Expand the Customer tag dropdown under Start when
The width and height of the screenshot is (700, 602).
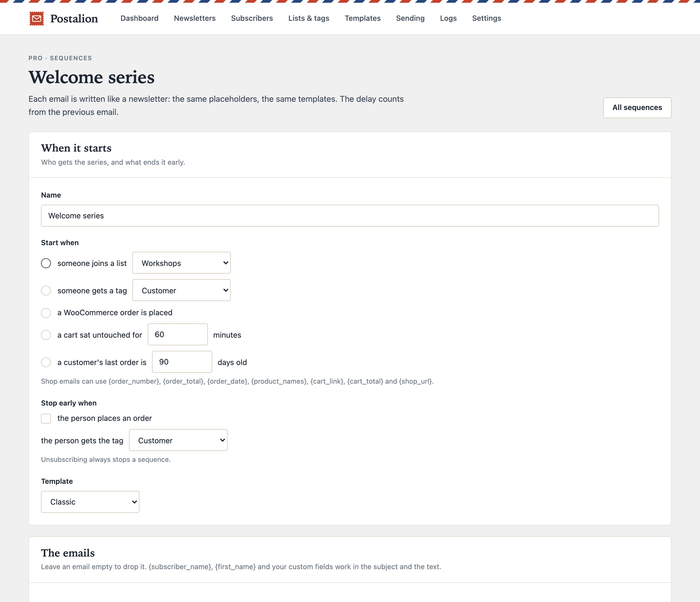(x=181, y=290)
